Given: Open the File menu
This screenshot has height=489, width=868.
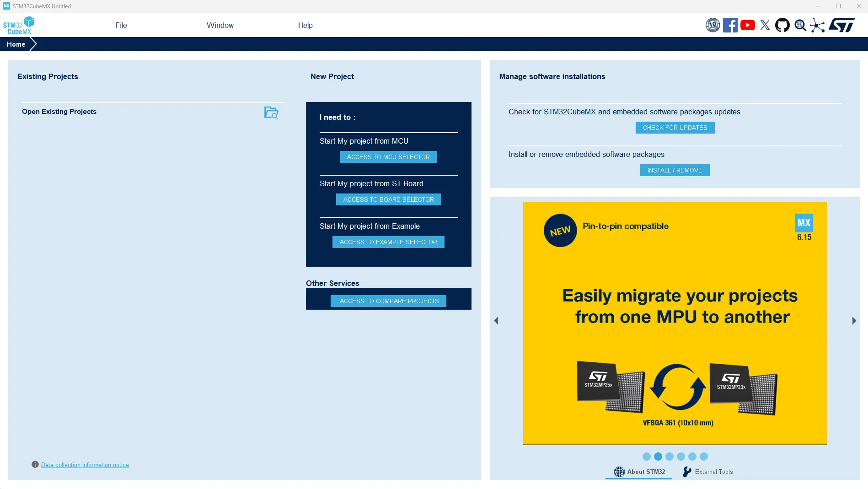Looking at the screenshot, I should (121, 25).
